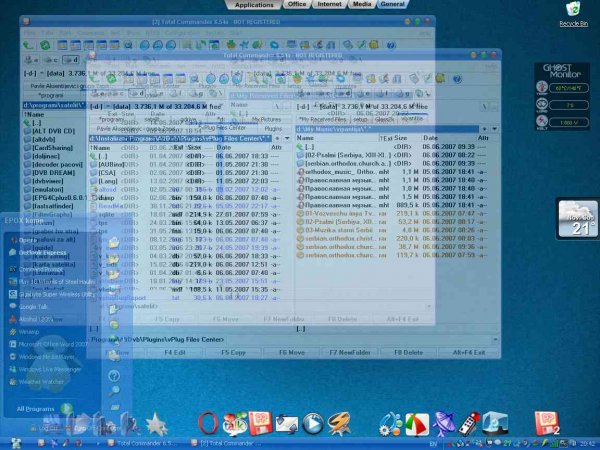
Task: Open Google Talk entry in the Start menu
Action: point(33,307)
